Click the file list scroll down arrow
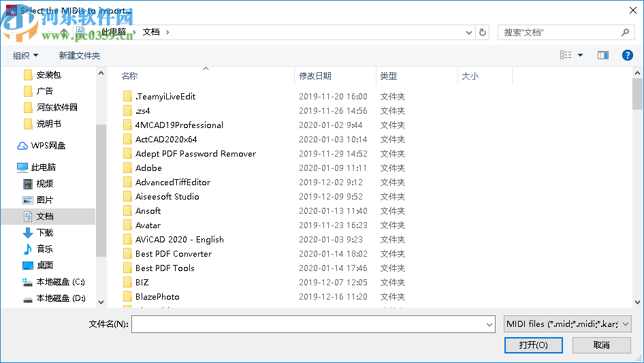This screenshot has height=363, width=644. (x=637, y=302)
